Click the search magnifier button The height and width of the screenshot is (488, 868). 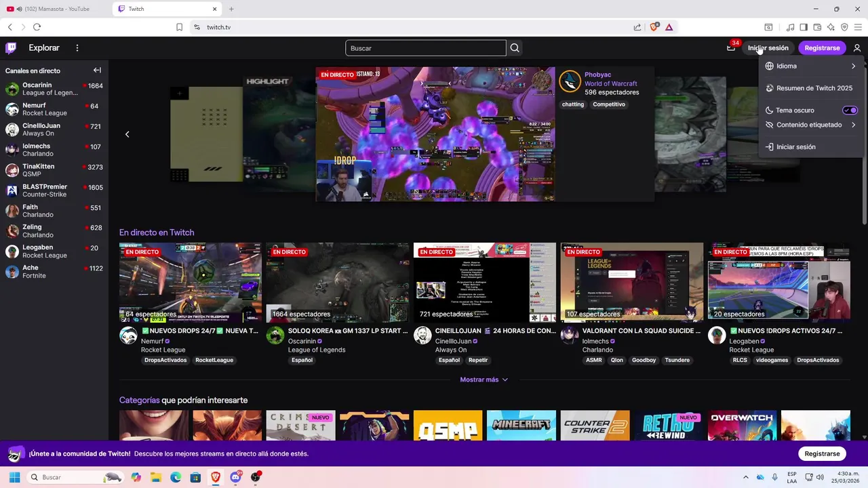[515, 48]
